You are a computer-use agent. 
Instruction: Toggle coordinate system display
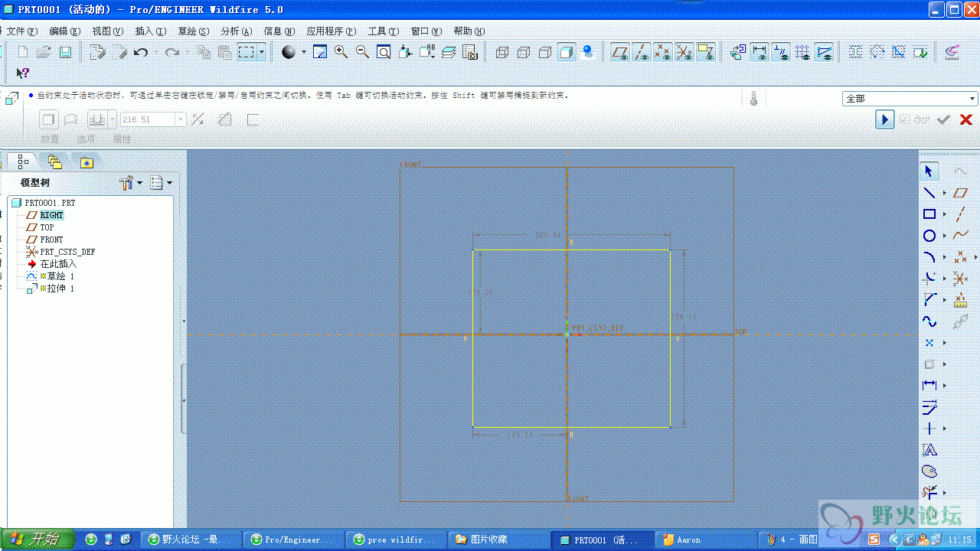point(684,52)
